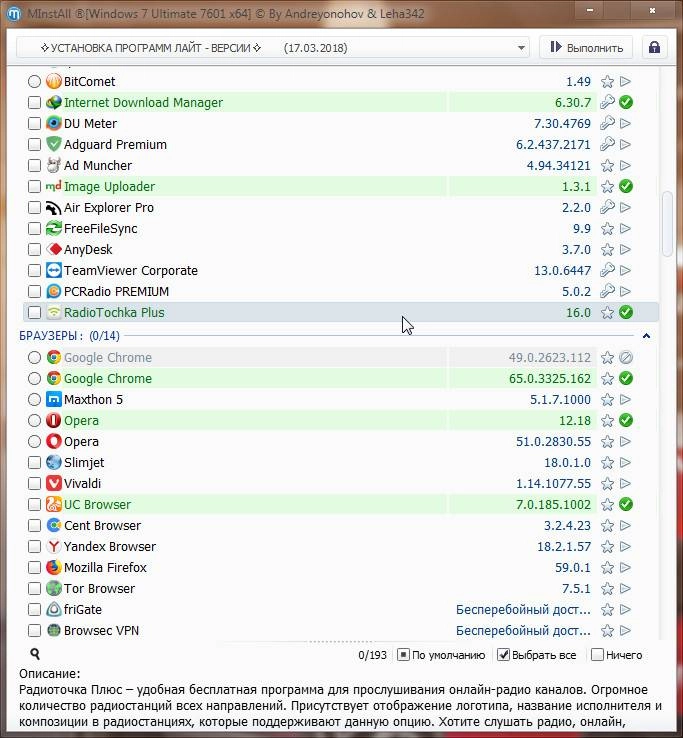Image resolution: width=683 pixels, height=738 pixels.
Task: Tick the Adguard Premium checkbox
Action: [x=34, y=144]
